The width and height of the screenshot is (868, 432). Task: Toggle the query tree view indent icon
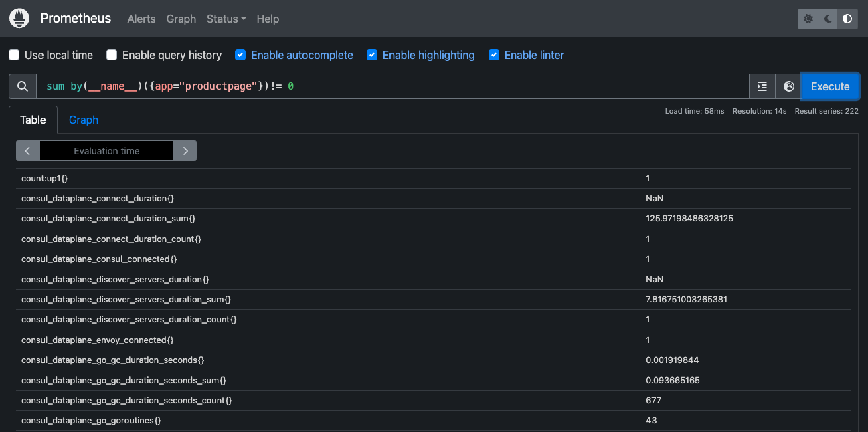[x=762, y=86]
